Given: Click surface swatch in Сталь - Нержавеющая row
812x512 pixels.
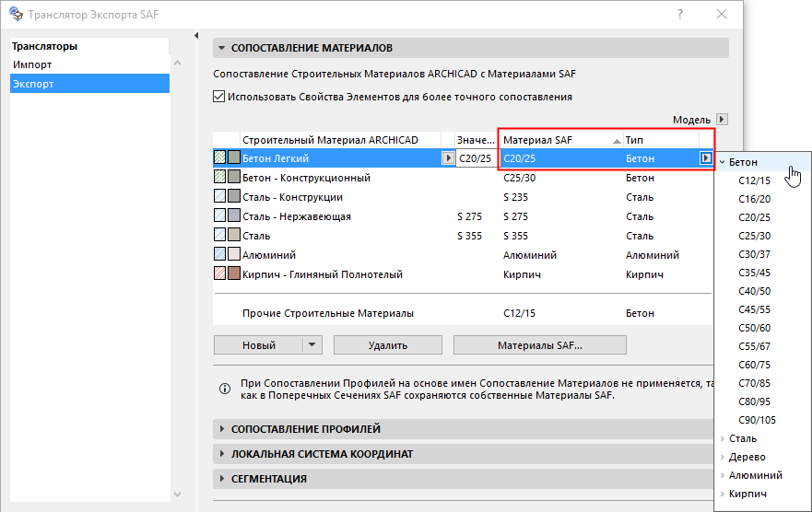Looking at the screenshot, I should (234, 215).
